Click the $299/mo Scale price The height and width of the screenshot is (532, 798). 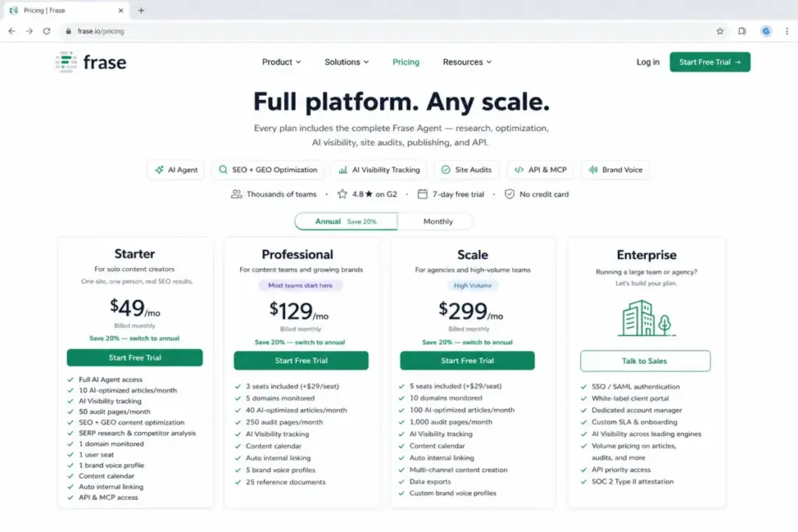(x=471, y=311)
